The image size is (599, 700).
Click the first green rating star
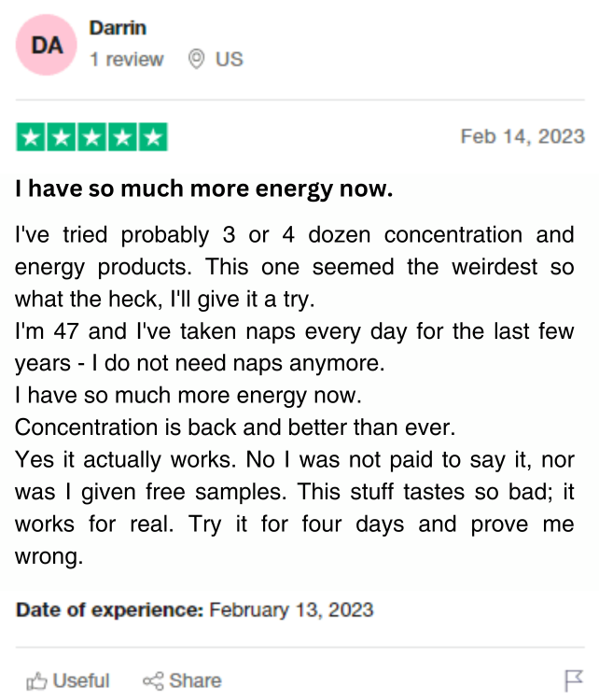click(31, 138)
